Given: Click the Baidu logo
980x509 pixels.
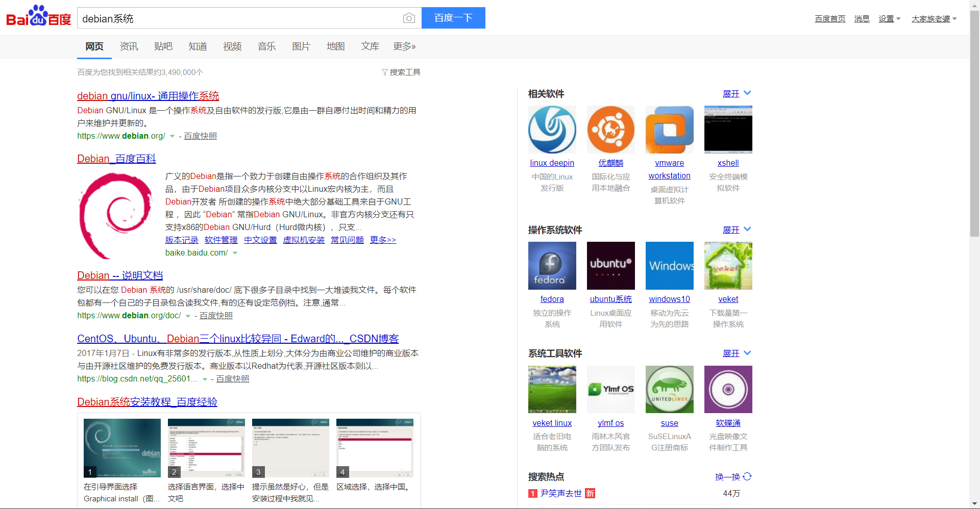Looking at the screenshot, I should 39,16.
